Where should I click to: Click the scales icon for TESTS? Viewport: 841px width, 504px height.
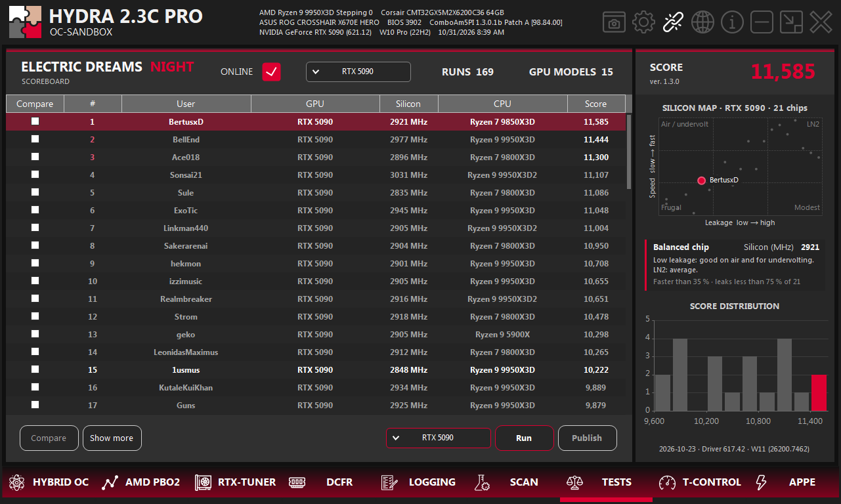coord(574,482)
